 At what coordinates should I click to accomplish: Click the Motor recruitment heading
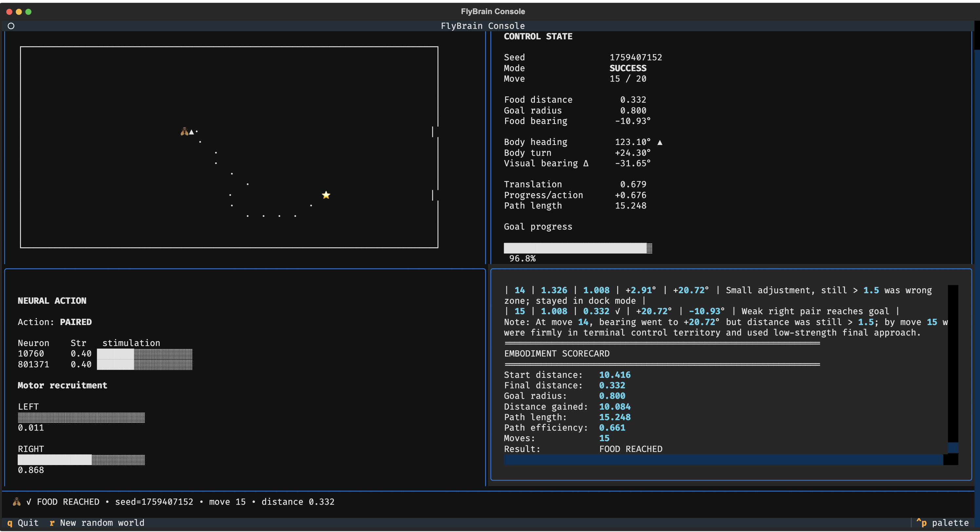point(62,385)
